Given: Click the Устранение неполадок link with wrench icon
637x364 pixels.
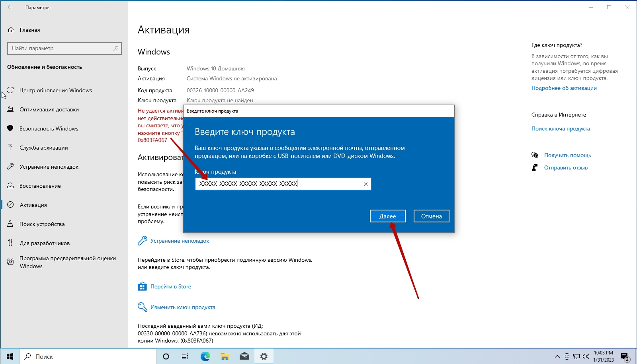Looking at the screenshot, I should coord(180,241).
